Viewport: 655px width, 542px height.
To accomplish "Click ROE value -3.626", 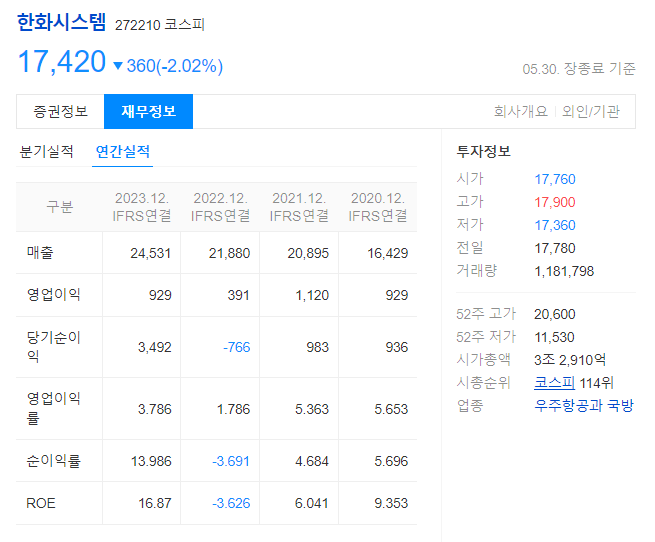I will pos(231,503).
